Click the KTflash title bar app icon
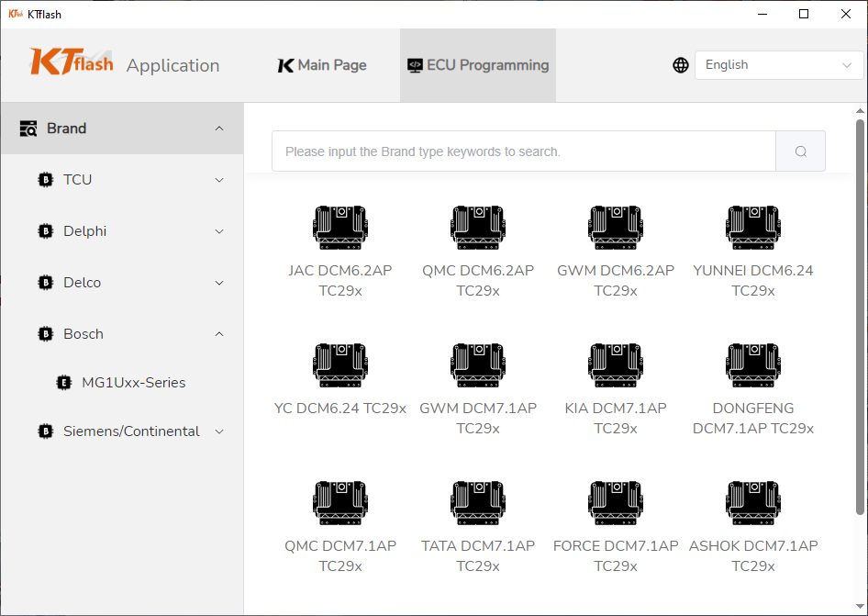This screenshot has width=868, height=616. [x=16, y=14]
